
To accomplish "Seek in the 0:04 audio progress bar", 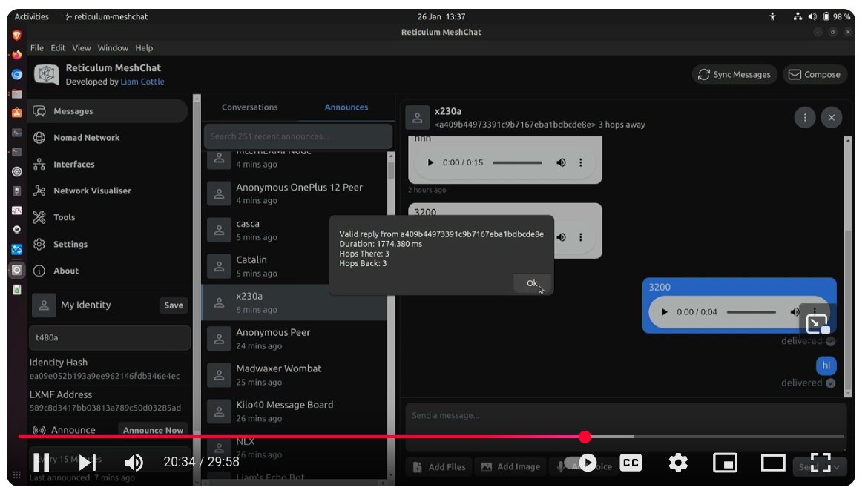I will [752, 312].
